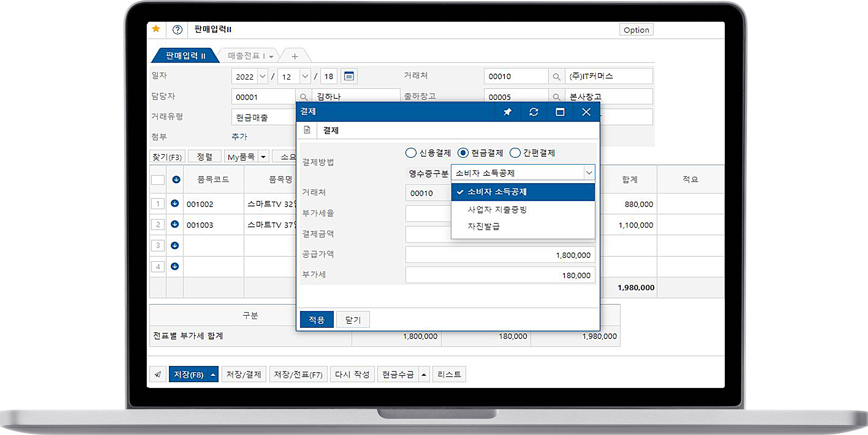Image resolution: width=868 pixels, height=435 pixels.
Task: Click the pin icon in 결제 dialog
Action: [507, 112]
